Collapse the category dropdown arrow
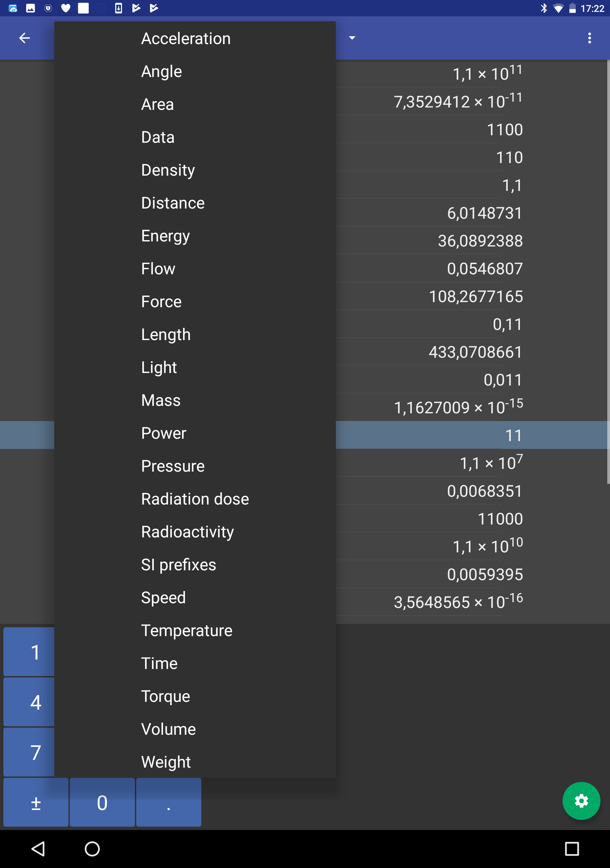 tap(352, 38)
